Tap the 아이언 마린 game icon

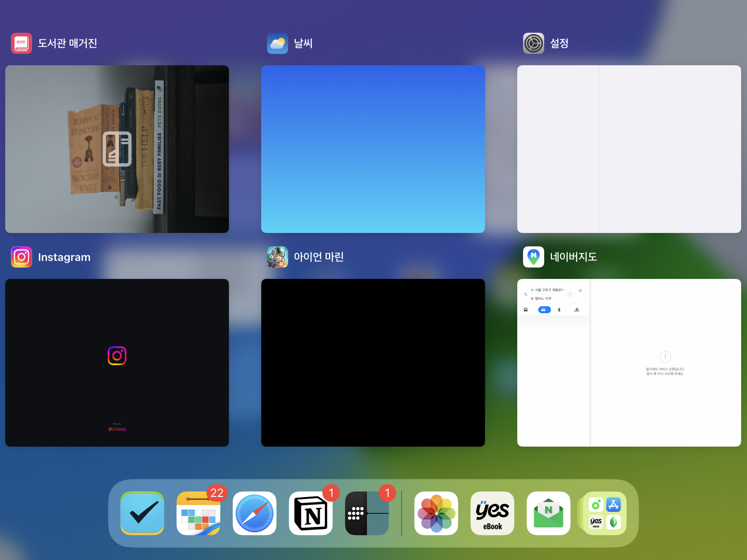click(x=277, y=257)
